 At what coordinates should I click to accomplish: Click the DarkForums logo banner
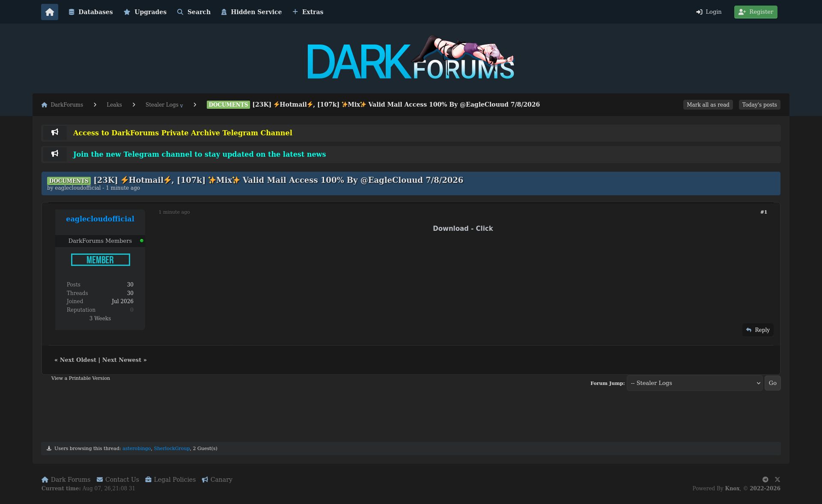411,58
